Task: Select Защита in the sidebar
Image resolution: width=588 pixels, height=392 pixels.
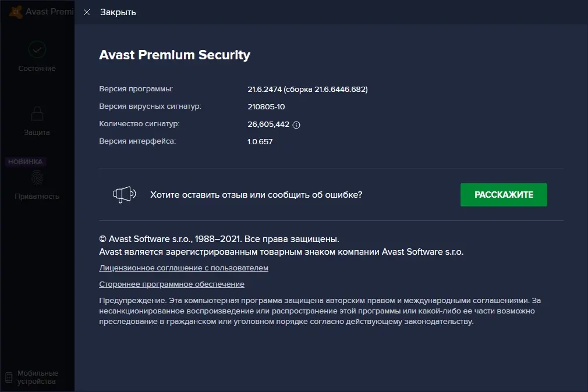Action: point(37,132)
